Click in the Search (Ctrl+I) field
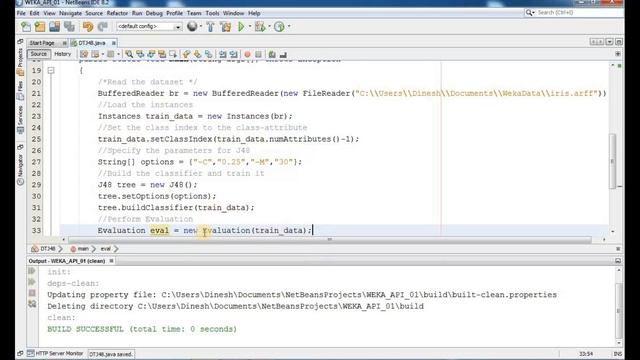This screenshot has height=360, width=640. (573, 13)
